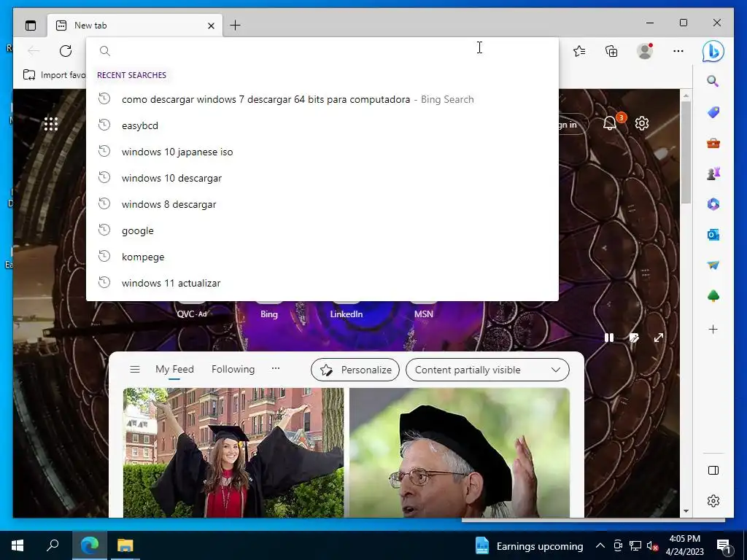
Task: Open the sidebar Outlook icon
Action: (713, 235)
